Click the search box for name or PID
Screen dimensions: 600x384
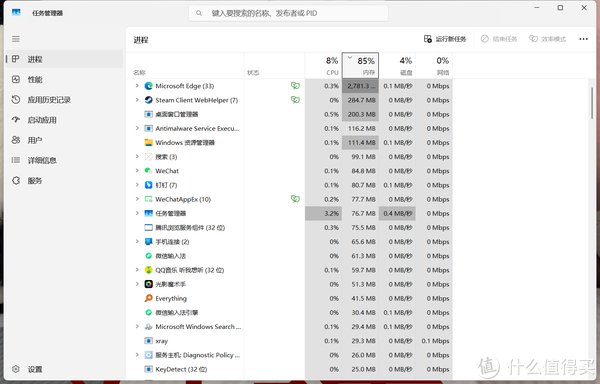coord(288,13)
